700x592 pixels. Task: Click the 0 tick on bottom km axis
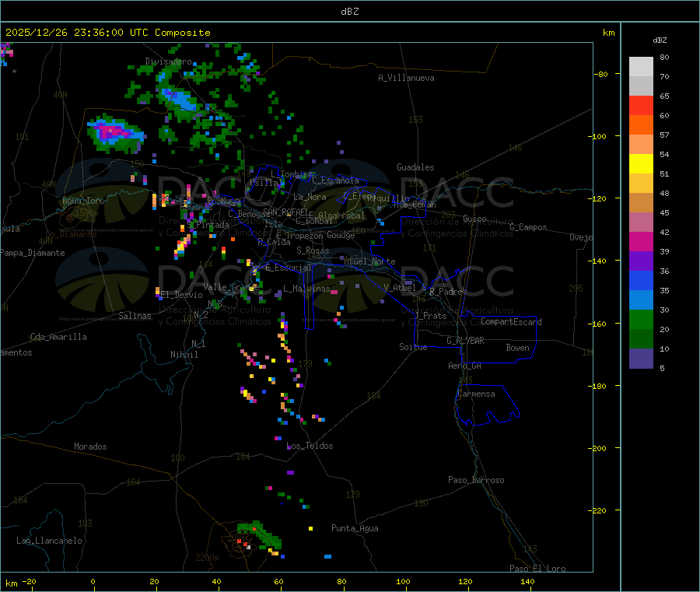click(93, 581)
